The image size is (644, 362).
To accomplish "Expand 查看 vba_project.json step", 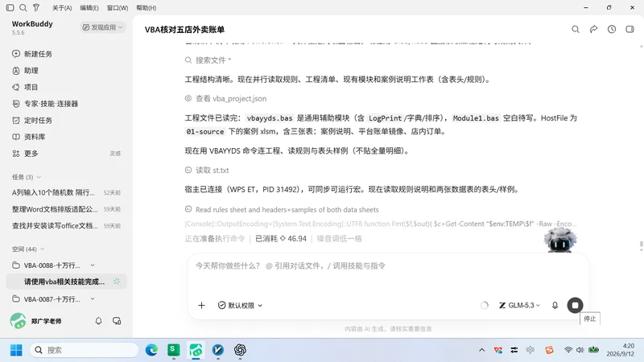I will [226, 98].
